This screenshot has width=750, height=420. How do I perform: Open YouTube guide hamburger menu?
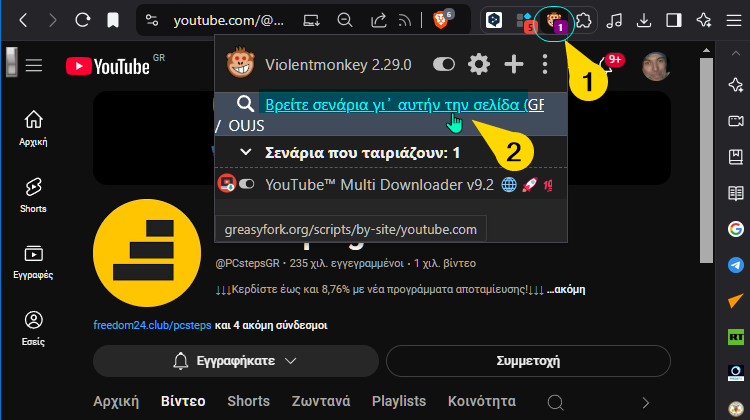point(34,65)
